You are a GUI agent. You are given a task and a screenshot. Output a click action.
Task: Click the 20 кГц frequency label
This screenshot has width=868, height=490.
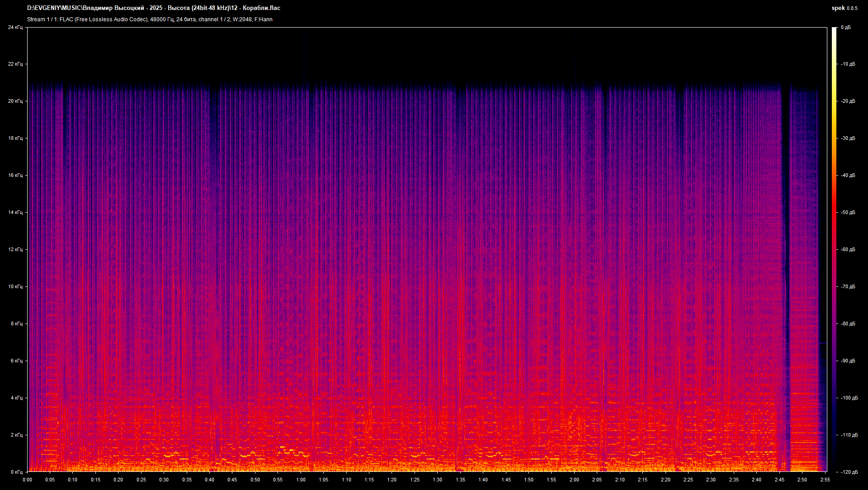[15, 101]
